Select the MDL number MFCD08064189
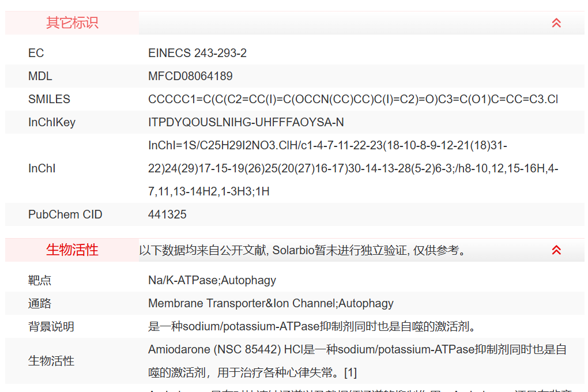 (x=190, y=76)
